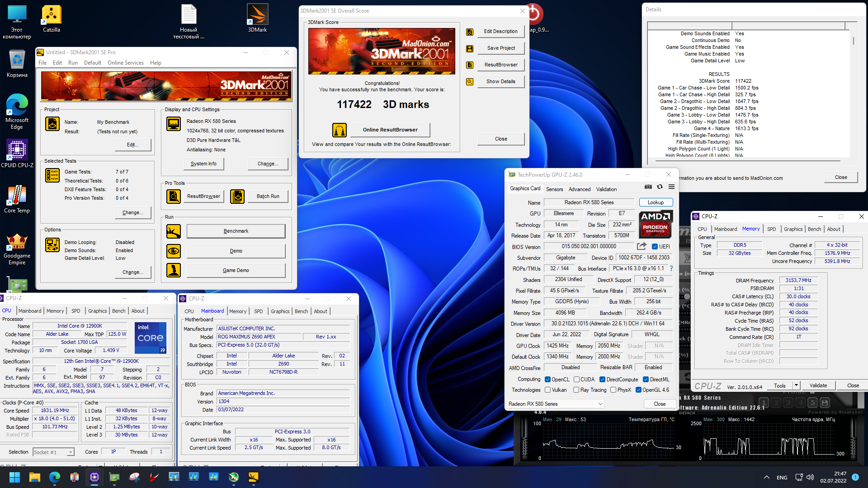This screenshot has height=488, width=868.
Task: Open Core Temp desktop icon
Action: pyautogui.click(x=17, y=199)
